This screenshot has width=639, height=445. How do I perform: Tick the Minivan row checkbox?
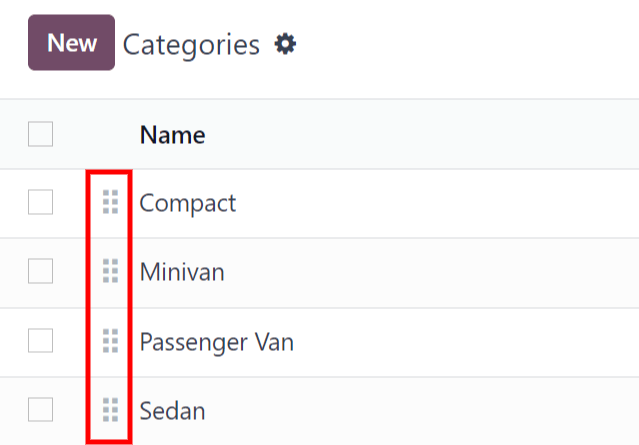click(x=40, y=271)
